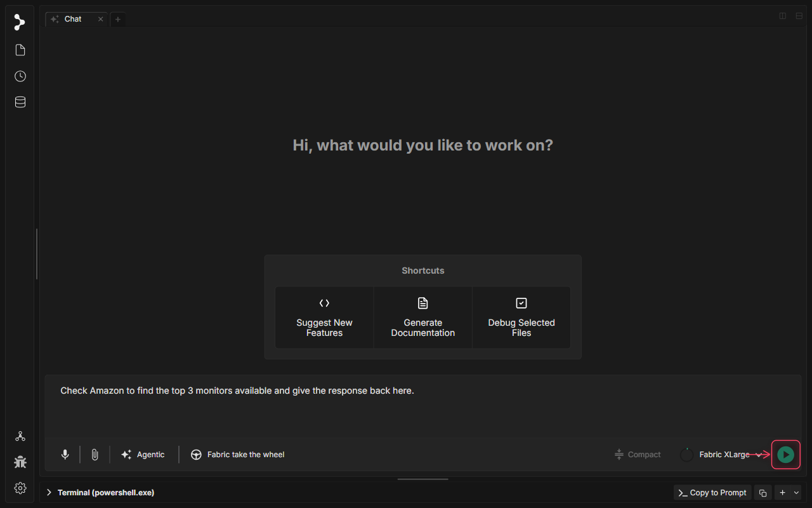Screen dimensions: 812x508
Task: Click the Terminal (powershell.exe) label
Action: coord(106,493)
